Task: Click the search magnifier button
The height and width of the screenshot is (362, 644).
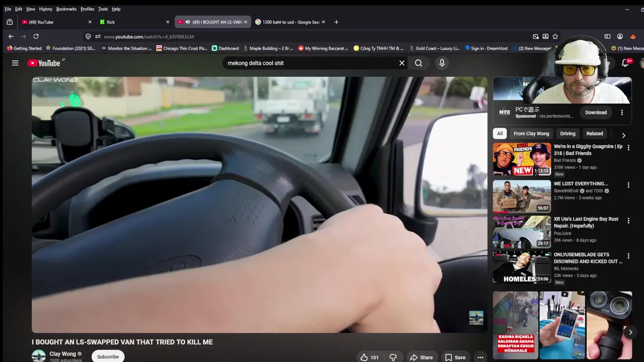Action: tap(419, 63)
